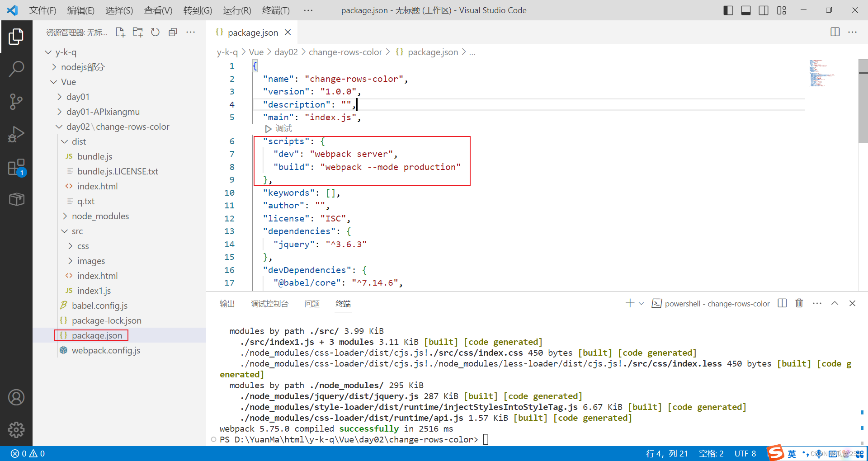Open errors and warnings status item
This screenshot has width=868, height=461.
[28, 454]
